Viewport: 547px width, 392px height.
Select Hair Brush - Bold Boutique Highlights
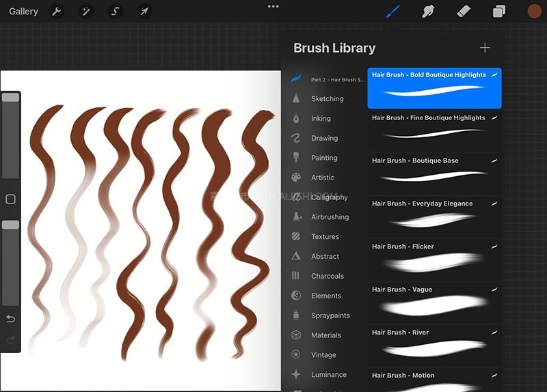434,88
